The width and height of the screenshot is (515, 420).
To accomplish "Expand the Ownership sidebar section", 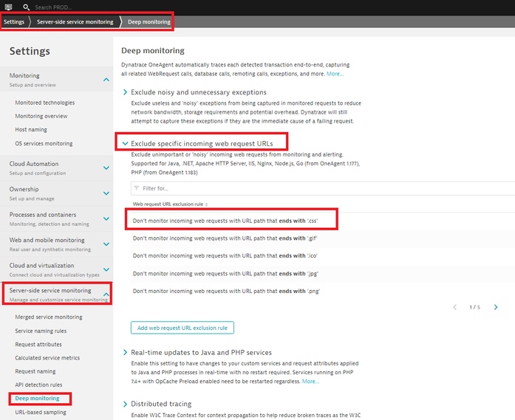I will 106,193.
